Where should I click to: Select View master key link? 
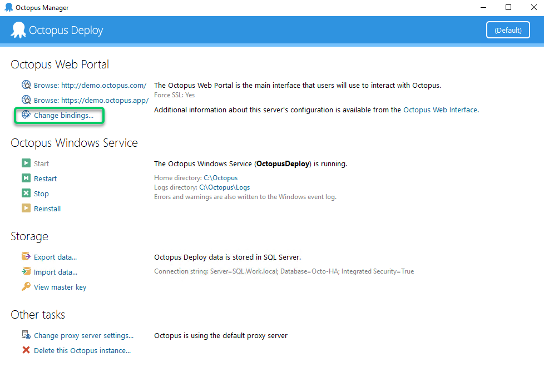coord(60,287)
